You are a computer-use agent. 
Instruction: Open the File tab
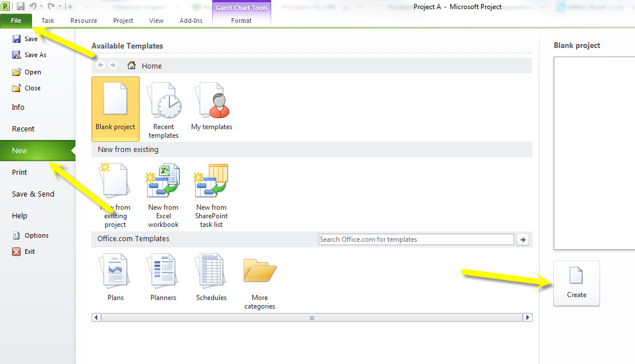tap(16, 21)
